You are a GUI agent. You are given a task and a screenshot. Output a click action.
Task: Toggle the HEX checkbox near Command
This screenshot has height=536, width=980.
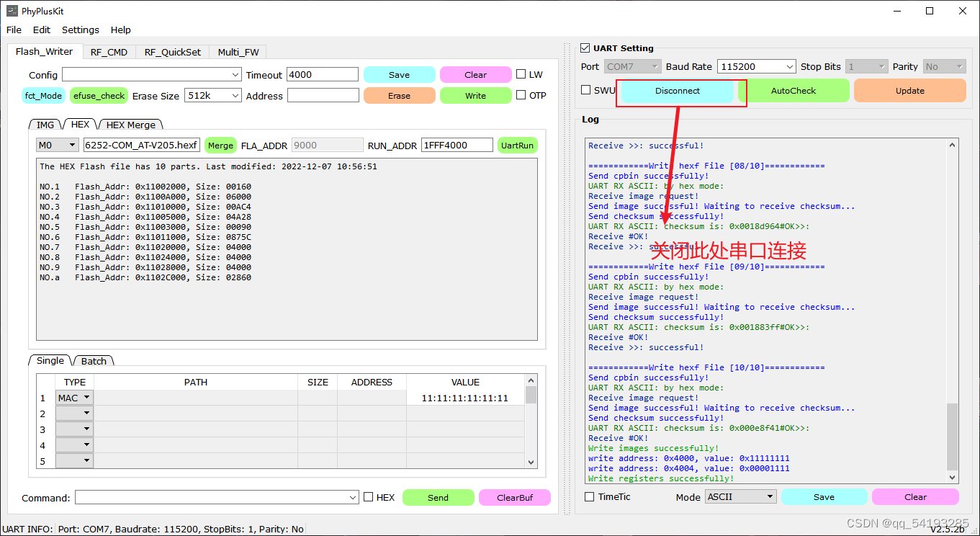(x=369, y=497)
